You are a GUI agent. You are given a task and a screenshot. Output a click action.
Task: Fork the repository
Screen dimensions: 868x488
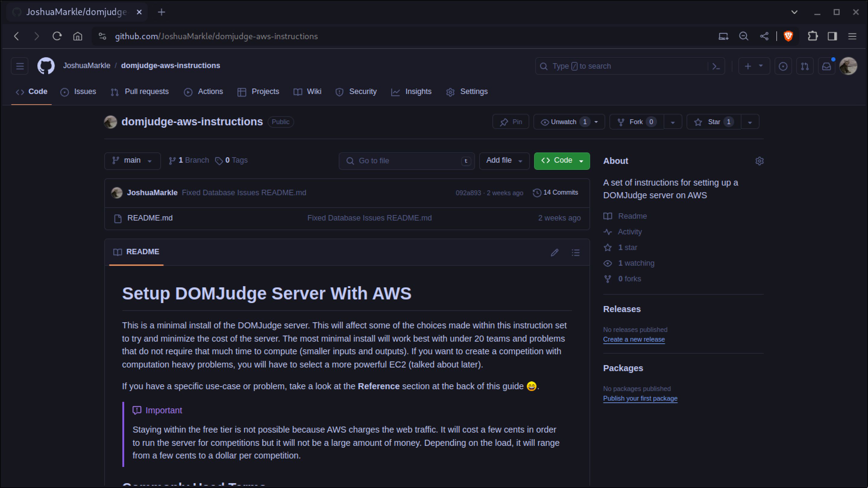(637, 122)
